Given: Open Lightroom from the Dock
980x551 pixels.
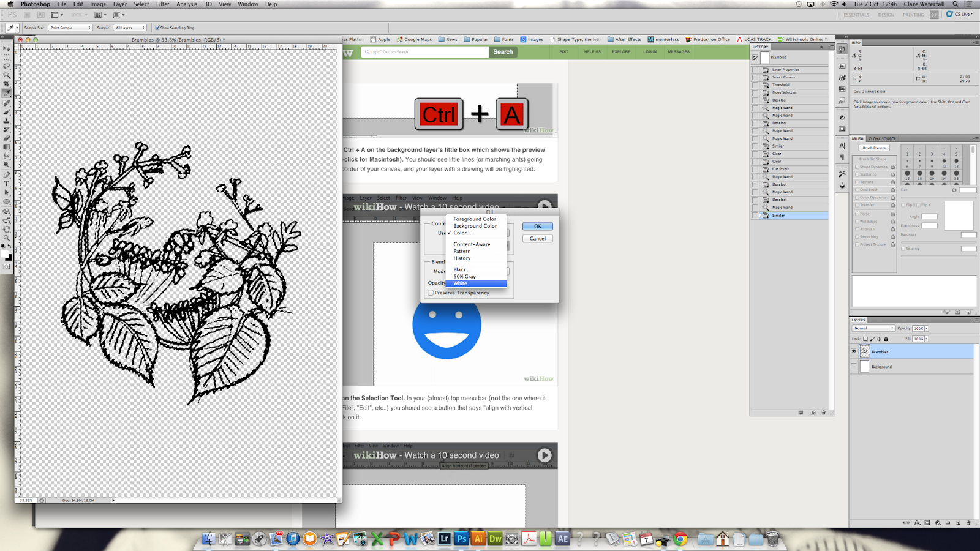Looking at the screenshot, I should click(x=445, y=539).
